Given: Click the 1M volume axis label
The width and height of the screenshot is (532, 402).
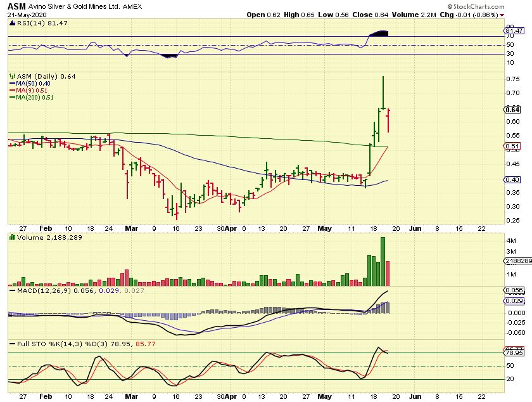Looking at the screenshot, I should pyautogui.click(x=511, y=275).
